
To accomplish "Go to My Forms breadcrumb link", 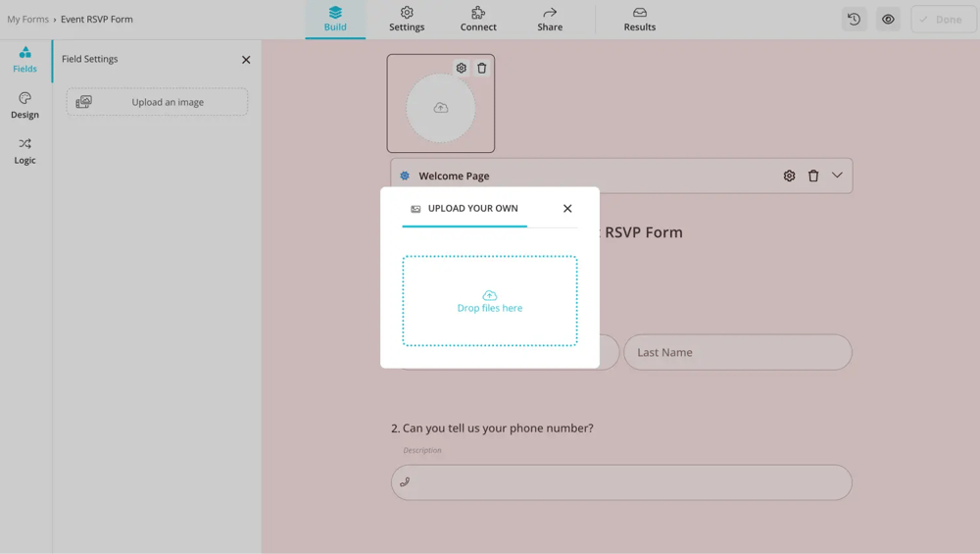I will 27,20.
